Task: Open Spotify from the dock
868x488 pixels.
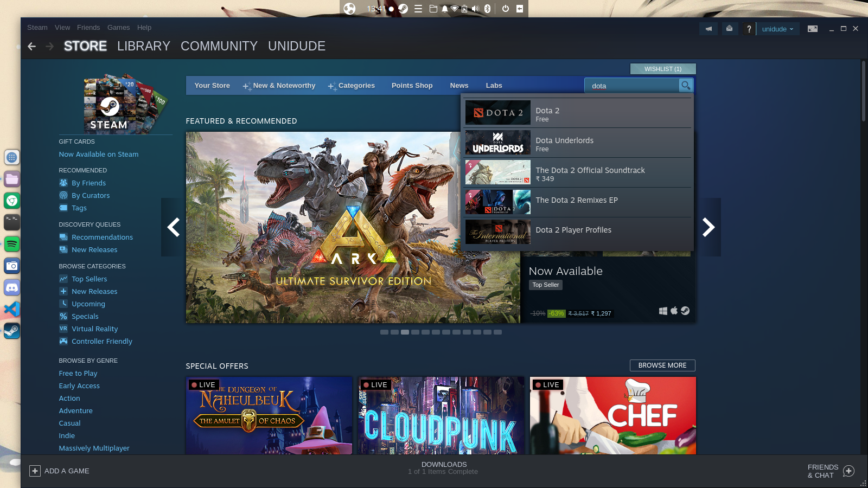Action: (12, 244)
